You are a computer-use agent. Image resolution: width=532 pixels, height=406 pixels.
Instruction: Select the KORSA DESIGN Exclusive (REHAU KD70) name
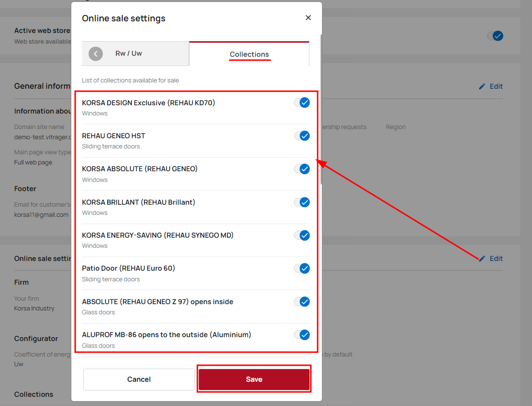coord(148,103)
